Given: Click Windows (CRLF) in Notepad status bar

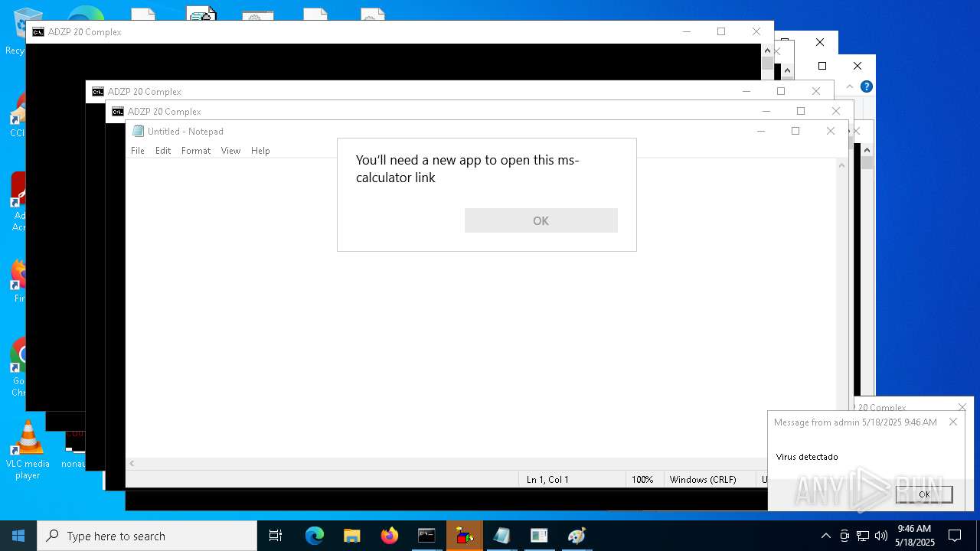Looking at the screenshot, I should point(703,479).
